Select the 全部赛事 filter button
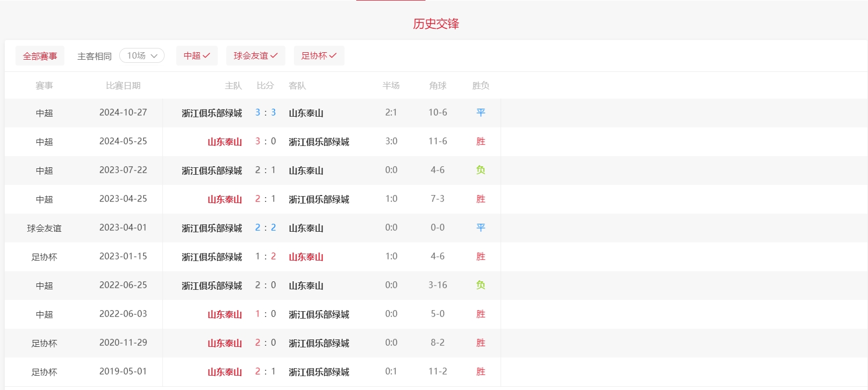 tap(40, 56)
